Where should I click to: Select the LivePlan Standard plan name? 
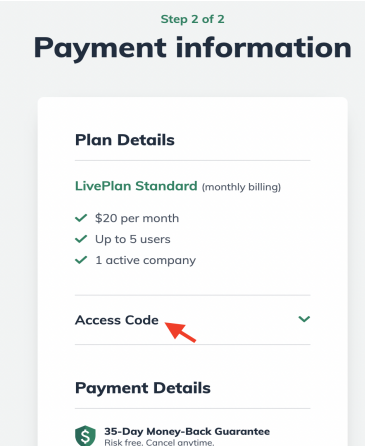(136, 186)
